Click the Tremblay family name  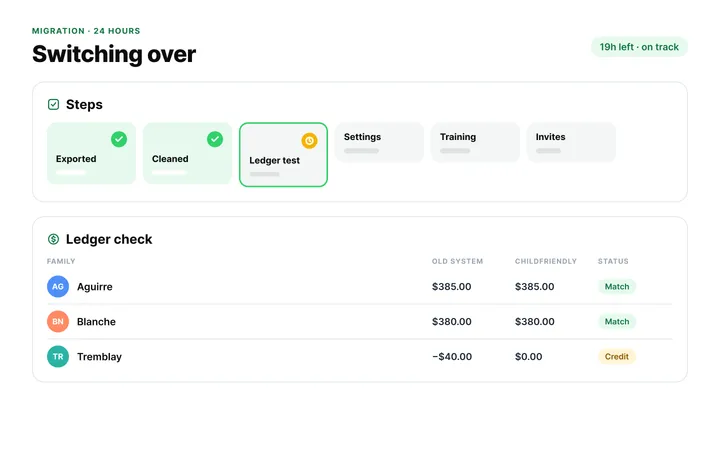click(99, 357)
